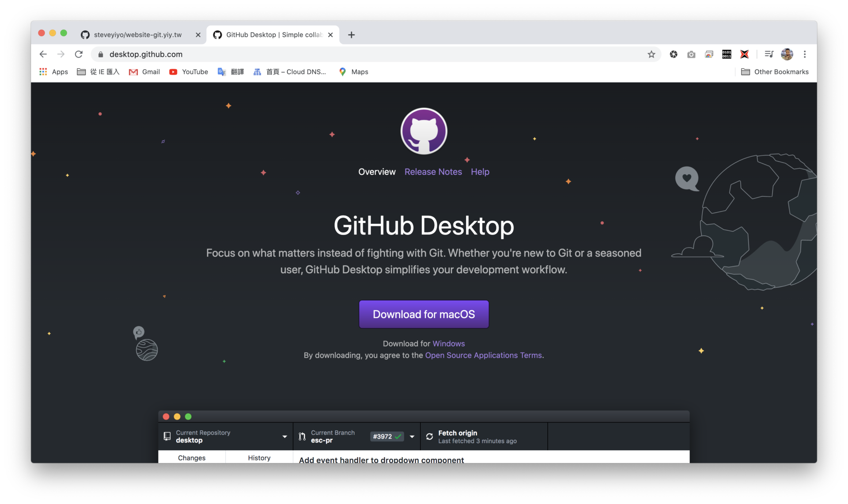Open the Help navigation link

[x=480, y=172]
